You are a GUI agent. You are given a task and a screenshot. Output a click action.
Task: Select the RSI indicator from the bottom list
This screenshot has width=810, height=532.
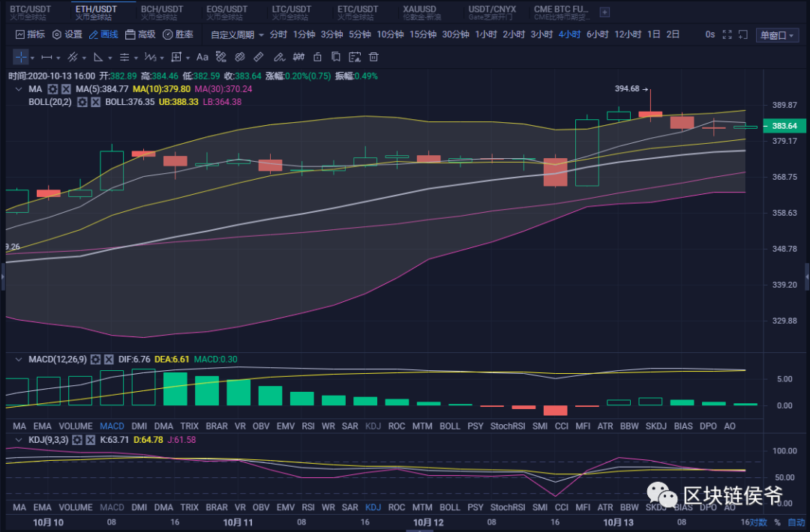(x=308, y=426)
